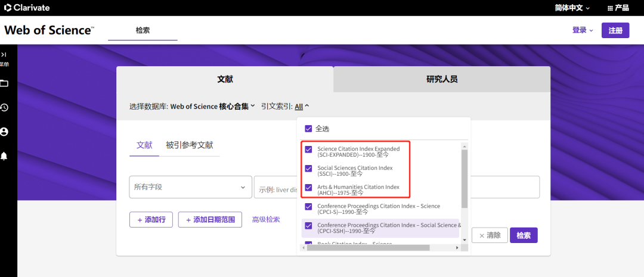Click the Conference Proceedings Citation Index – Science label
The width and height of the screenshot is (644, 277).
click(379, 209)
